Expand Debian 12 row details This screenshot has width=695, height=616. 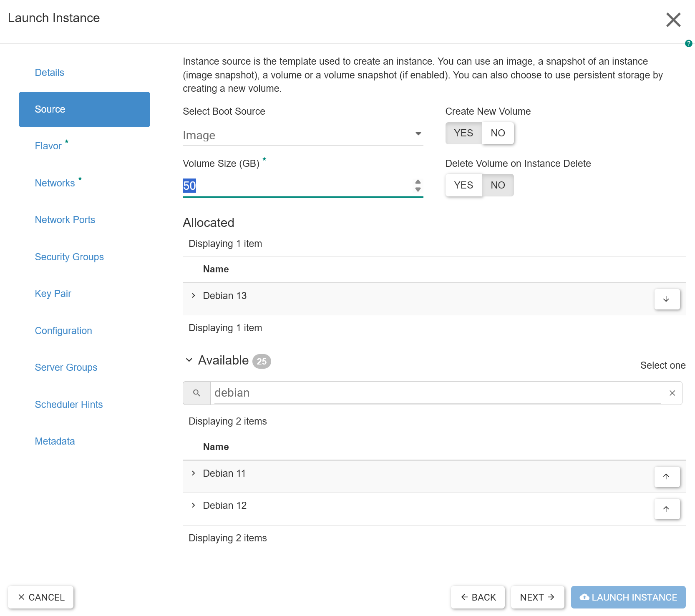(x=193, y=505)
